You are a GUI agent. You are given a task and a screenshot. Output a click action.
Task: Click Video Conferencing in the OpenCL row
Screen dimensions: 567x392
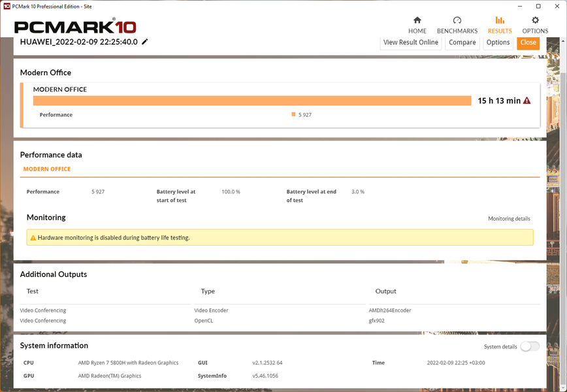[43, 320]
